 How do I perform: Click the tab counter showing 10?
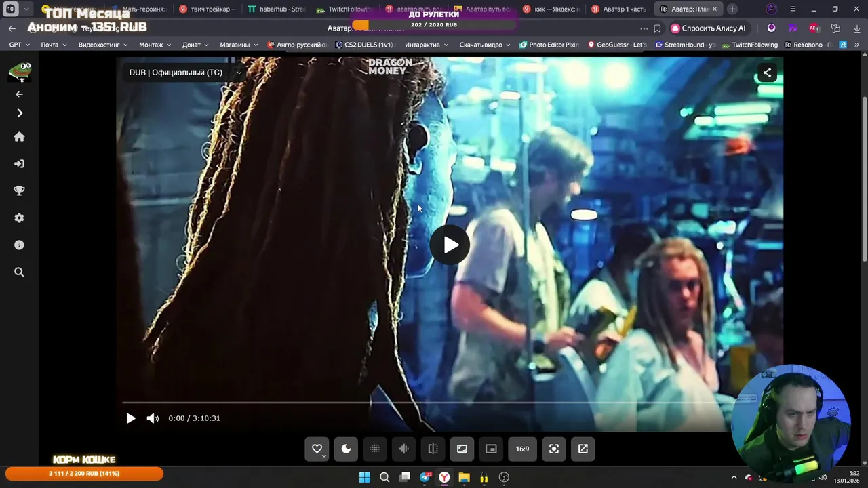point(10,9)
